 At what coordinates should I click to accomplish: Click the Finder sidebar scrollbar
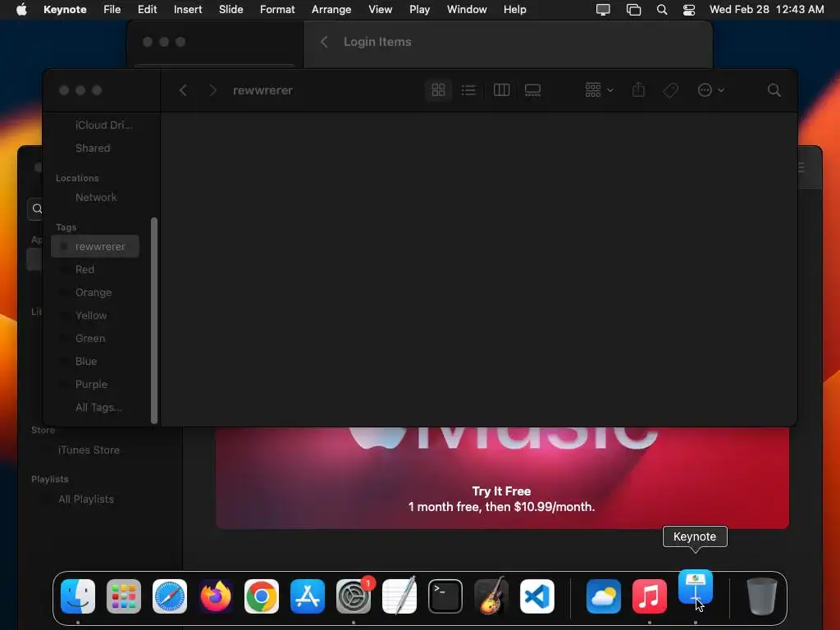pyautogui.click(x=154, y=321)
